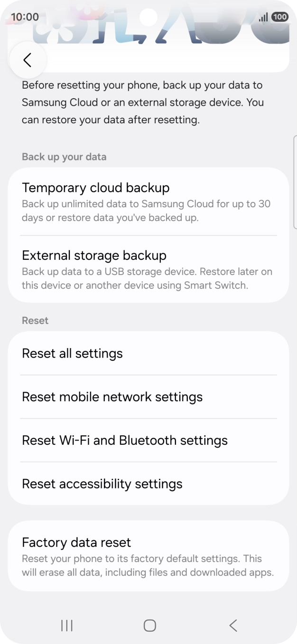Tap the clock in the status bar
297x644 pixels.
coord(24,17)
